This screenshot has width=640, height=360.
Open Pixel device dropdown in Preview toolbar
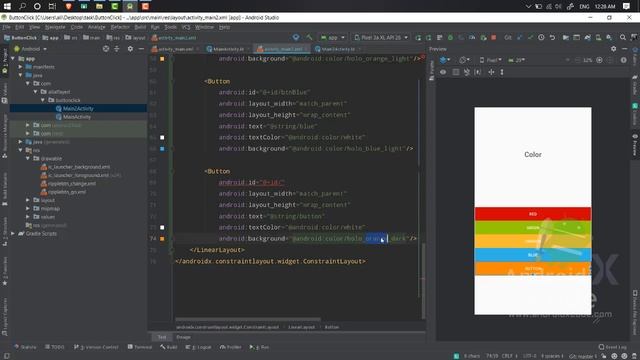point(491,60)
